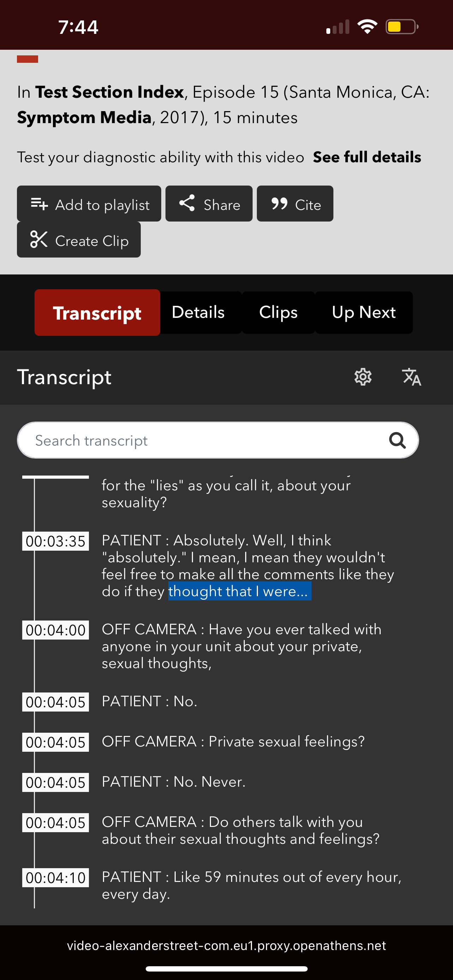This screenshot has width=453, height=980.
Task: Open the See full details link
Action: click(x=367, y=157)
